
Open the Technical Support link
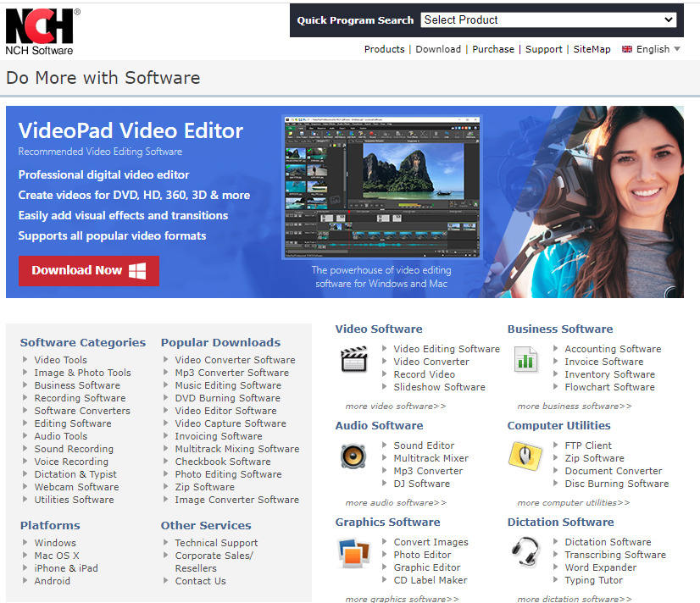pos(216,543)
